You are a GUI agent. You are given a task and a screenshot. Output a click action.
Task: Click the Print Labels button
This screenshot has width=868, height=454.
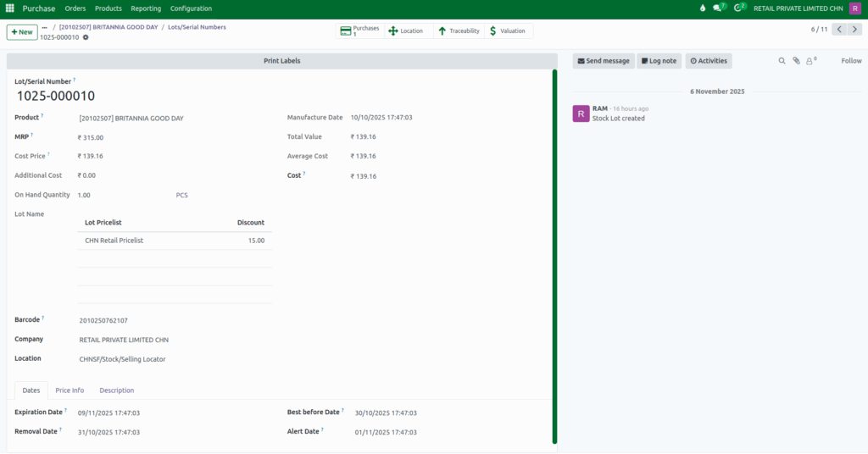281,61
